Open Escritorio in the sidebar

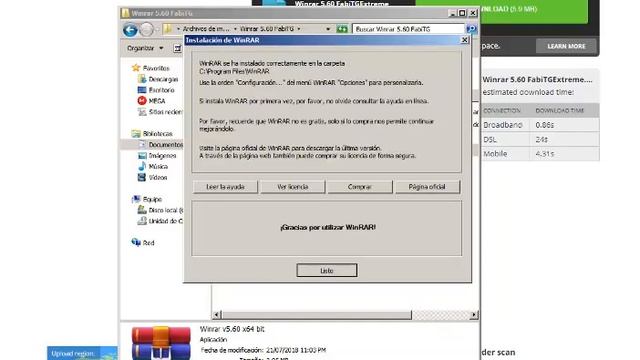(162, 90)
